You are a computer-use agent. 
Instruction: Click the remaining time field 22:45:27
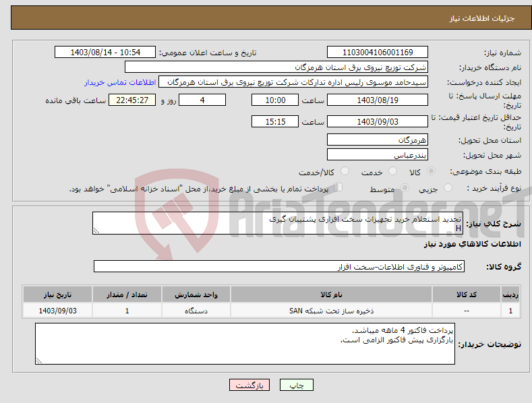point(132,100)
